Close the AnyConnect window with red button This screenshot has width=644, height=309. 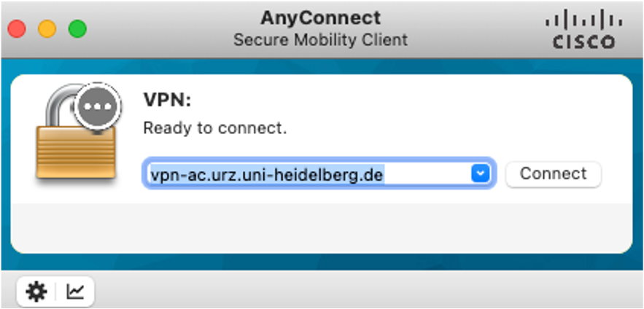click(x=17, y=29)
